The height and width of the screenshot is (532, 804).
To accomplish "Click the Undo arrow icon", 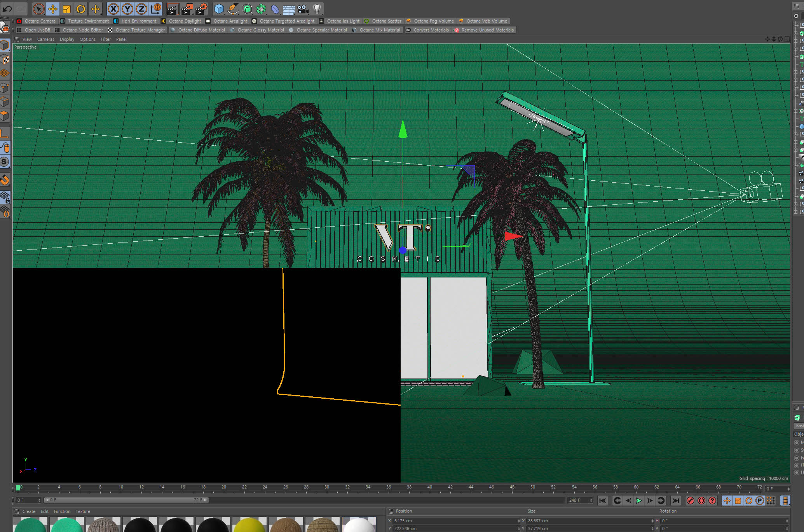I will pyautogui.click(x=7, y=9).
